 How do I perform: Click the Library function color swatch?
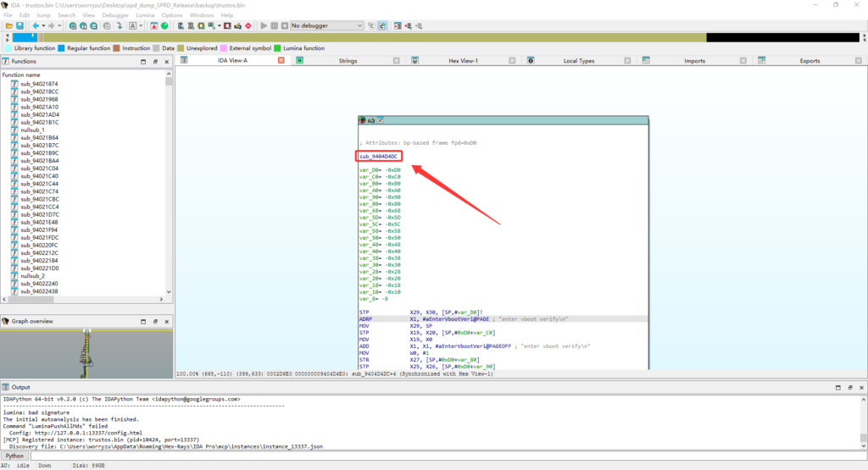pyautogui.click(x=8, y=48)
